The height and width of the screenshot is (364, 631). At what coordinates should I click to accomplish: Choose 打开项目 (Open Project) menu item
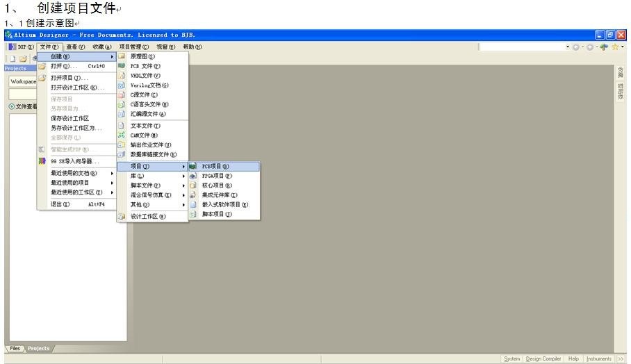77,78
